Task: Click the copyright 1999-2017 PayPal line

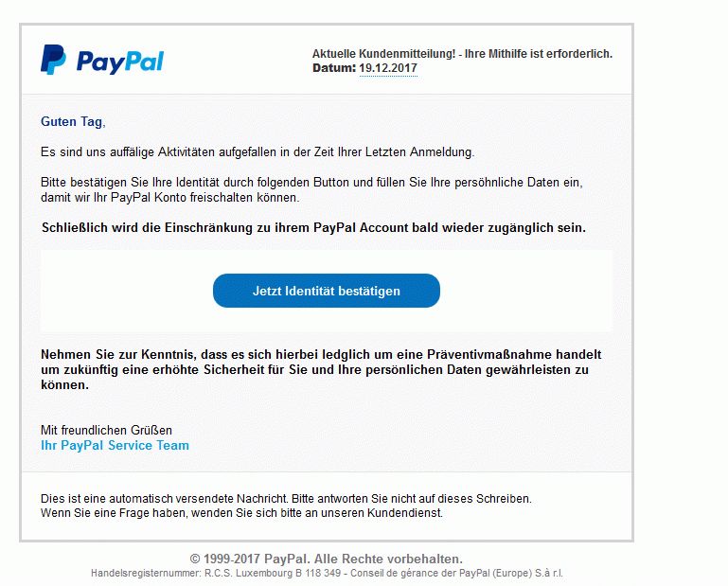Action: [327, 559]
